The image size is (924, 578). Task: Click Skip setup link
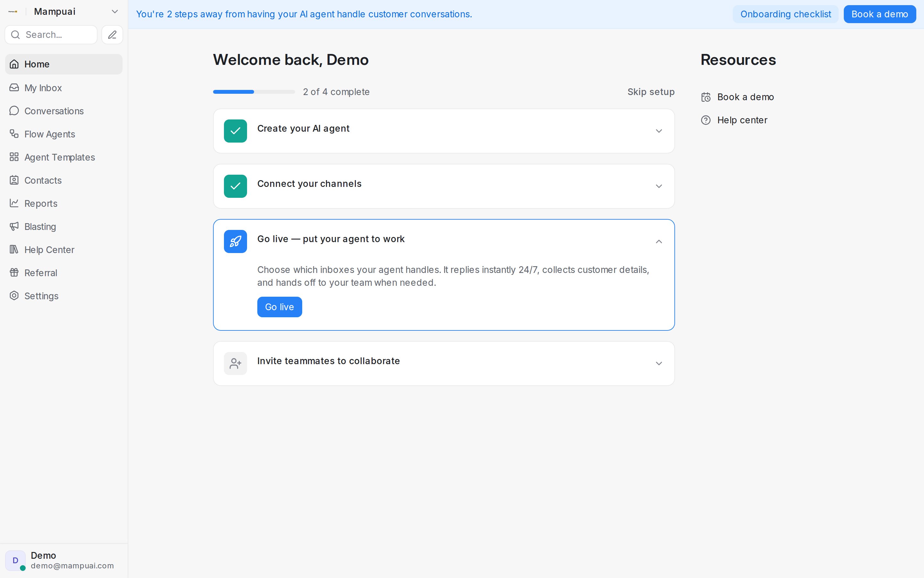click(651, 92)
